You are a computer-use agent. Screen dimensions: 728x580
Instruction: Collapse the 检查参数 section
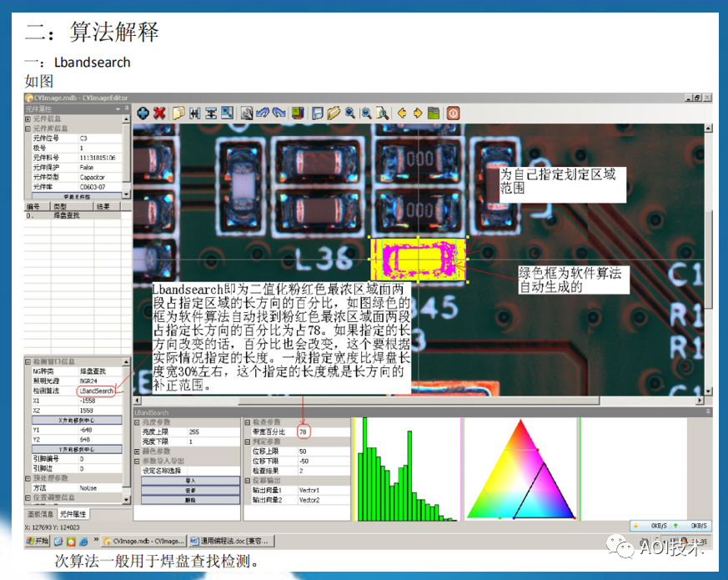[247, 422]
